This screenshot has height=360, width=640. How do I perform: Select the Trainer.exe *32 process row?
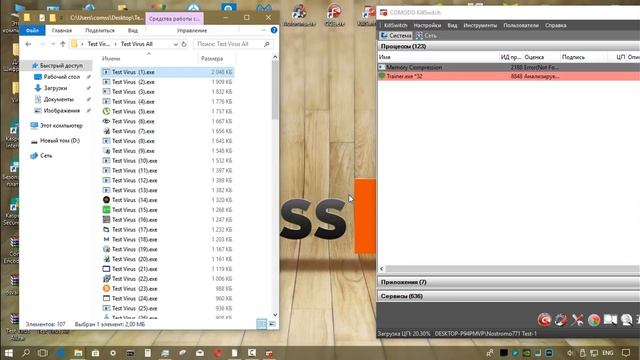[x=508, y=76]
